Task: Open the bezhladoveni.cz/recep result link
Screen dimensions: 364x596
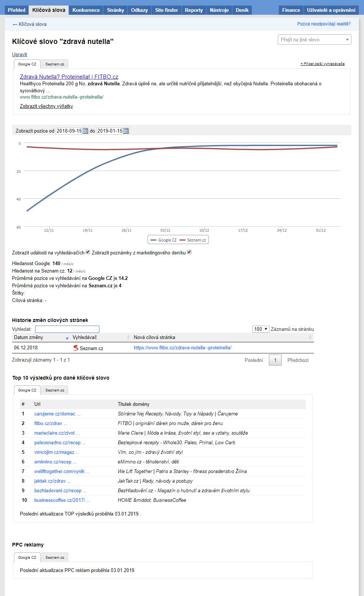Action: [x=60, y=490]
